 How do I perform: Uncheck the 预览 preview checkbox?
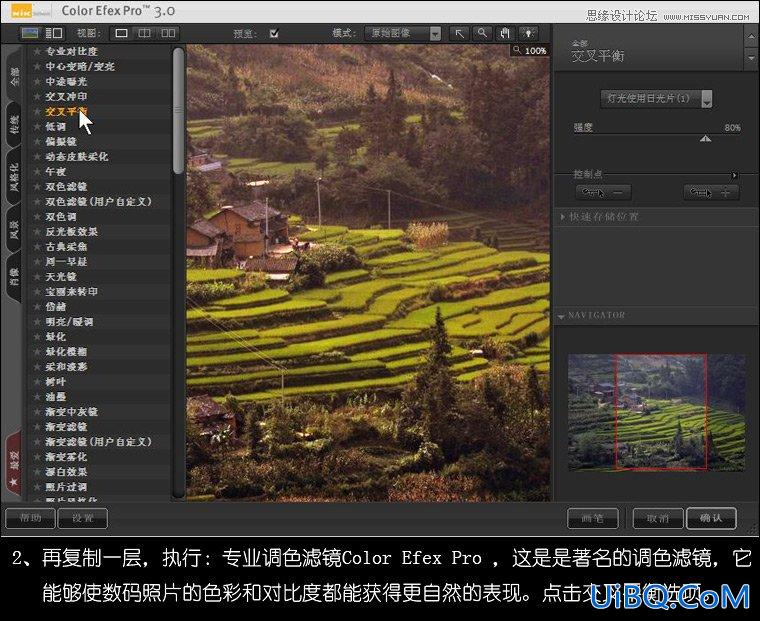[x=274, y=33]
